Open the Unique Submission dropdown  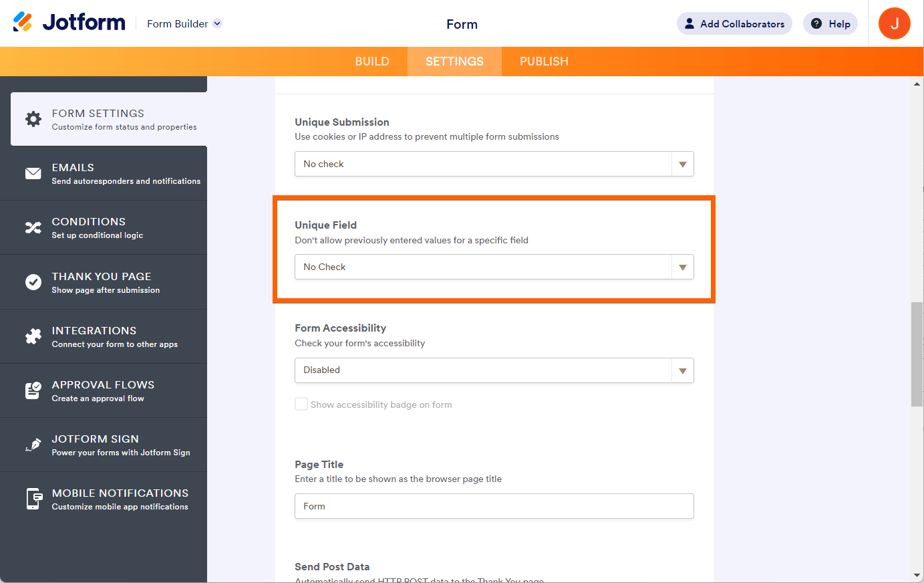(494, 164)
